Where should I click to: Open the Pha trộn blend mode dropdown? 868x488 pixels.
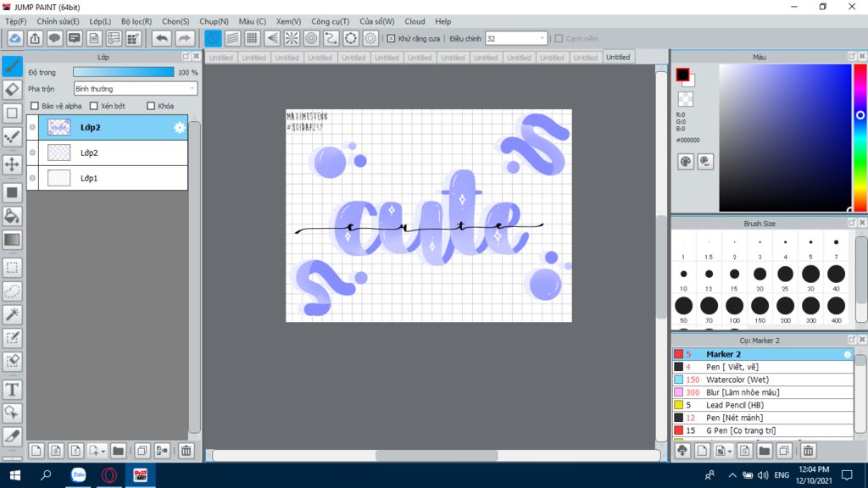pyautogui.click(x=135, y=88)
